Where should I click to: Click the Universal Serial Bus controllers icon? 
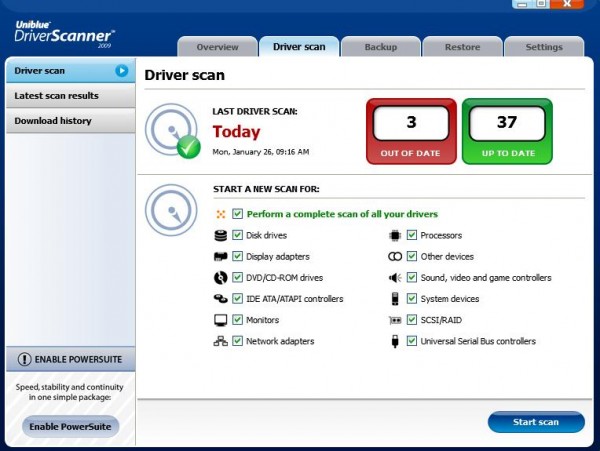[x=395, y=341]
